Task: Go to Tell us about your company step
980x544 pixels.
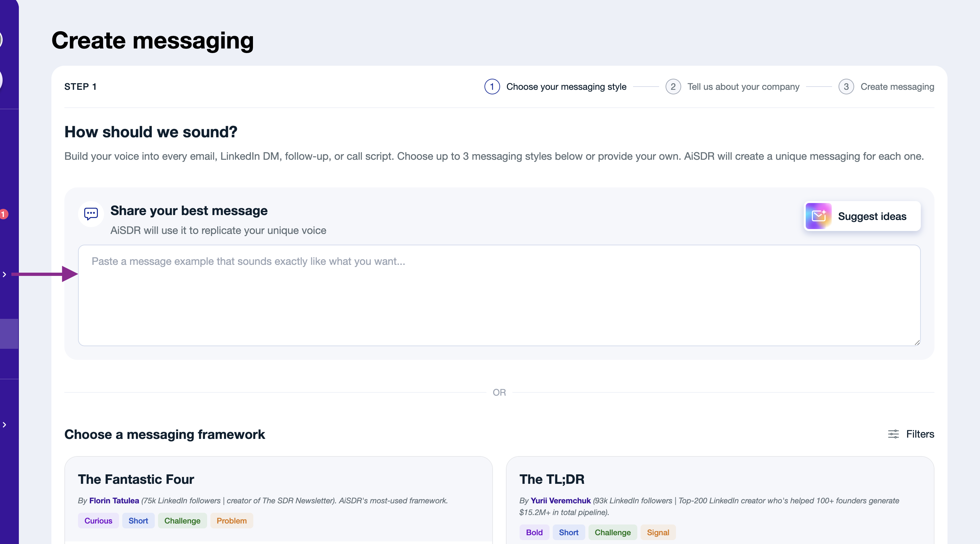Action: 743,87
